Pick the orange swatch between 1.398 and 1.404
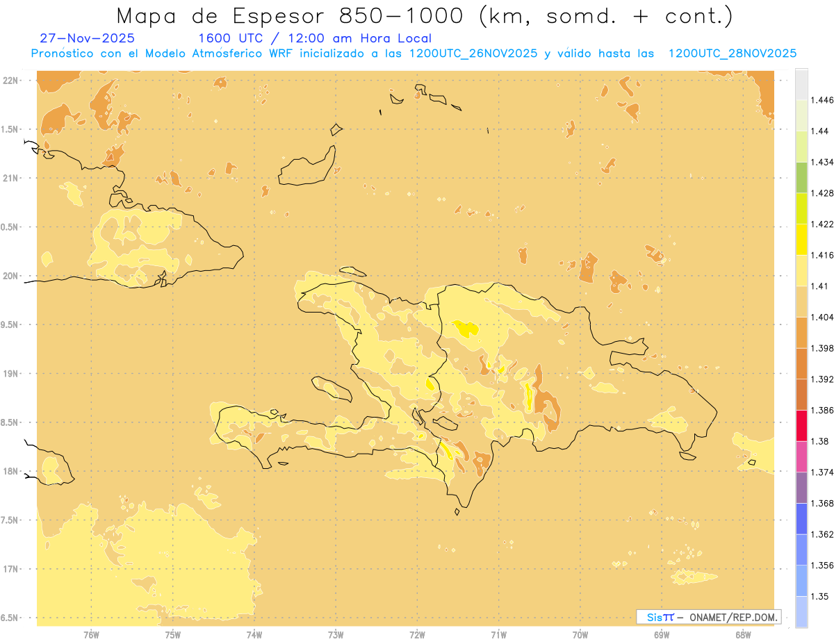The image size is (834, 644). (801, 332)
